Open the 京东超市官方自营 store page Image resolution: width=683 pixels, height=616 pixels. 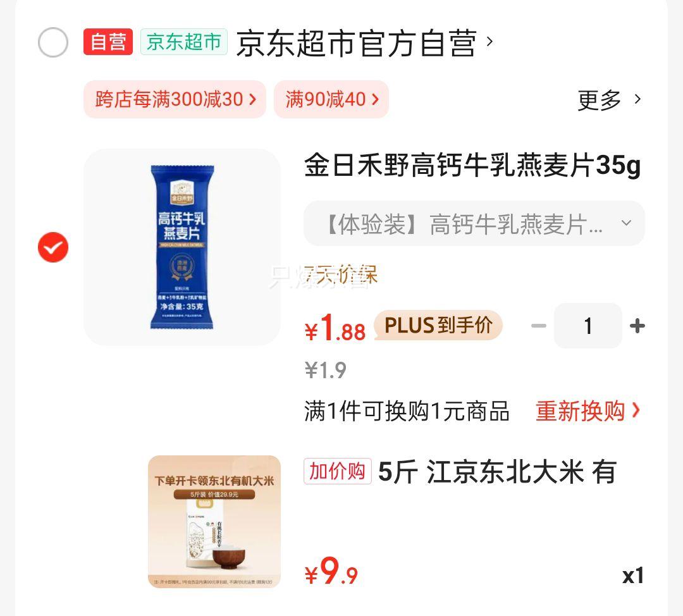point(364,43)
